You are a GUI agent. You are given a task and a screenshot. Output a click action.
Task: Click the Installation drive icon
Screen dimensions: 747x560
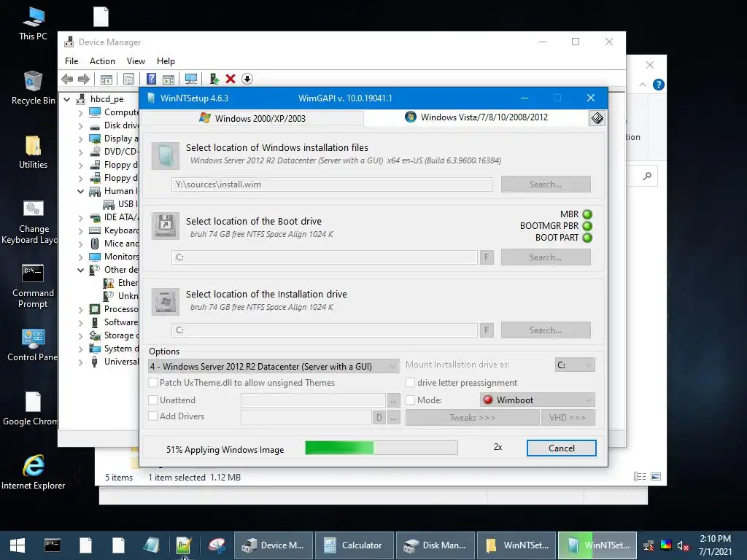point(166,301)
